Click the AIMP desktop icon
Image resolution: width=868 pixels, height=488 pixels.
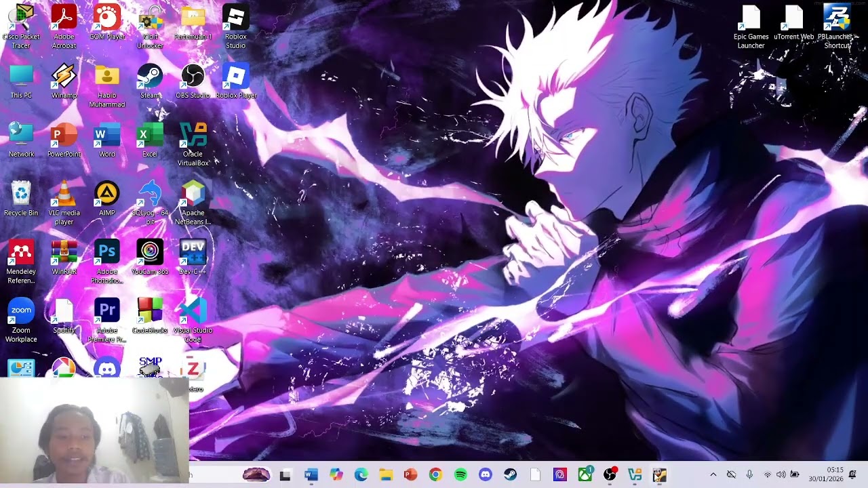pyautogui.click(x=107, y=199)
